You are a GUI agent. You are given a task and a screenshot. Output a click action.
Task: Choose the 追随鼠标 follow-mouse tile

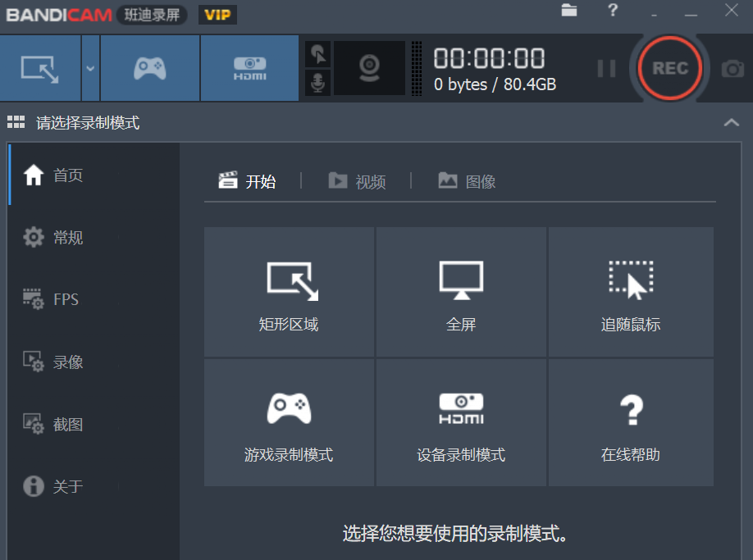pyautogui.click(x=631, y=292)
